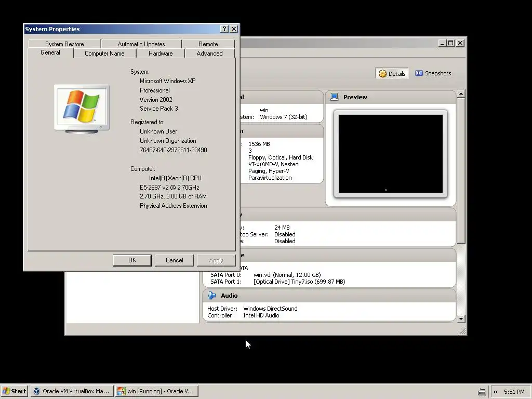Click the Windows DirectSound host driver value

pos(270,309)
